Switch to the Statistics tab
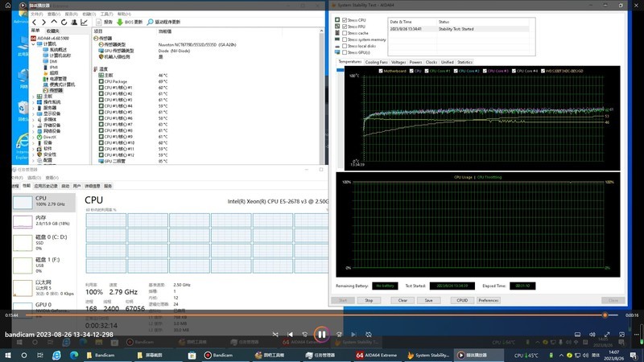The image size is (644, 362). tap(464, 62)
